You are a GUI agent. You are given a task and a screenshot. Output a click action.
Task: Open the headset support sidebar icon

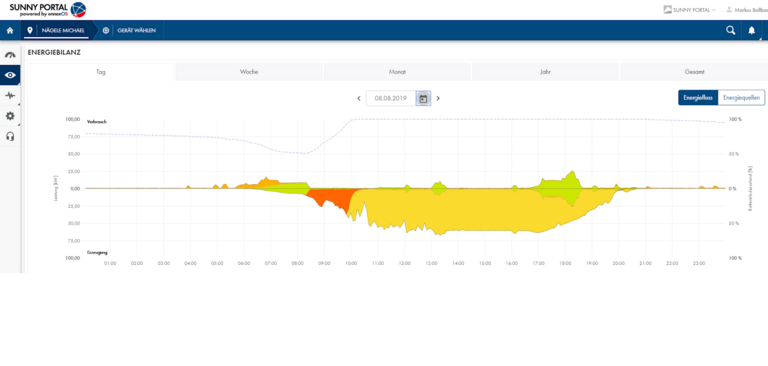pos(10,136)
